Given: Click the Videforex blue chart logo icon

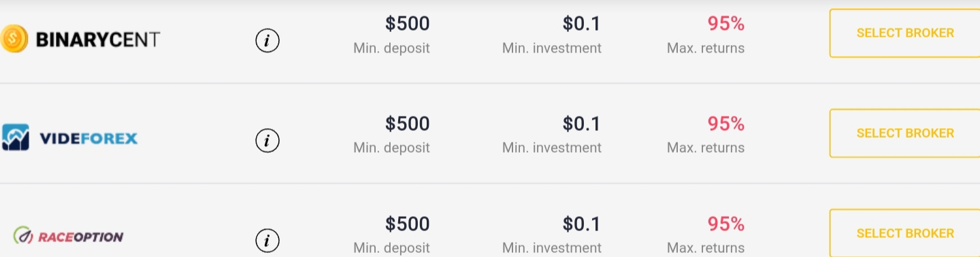Looking at the screenshot, I should point(15,137).
